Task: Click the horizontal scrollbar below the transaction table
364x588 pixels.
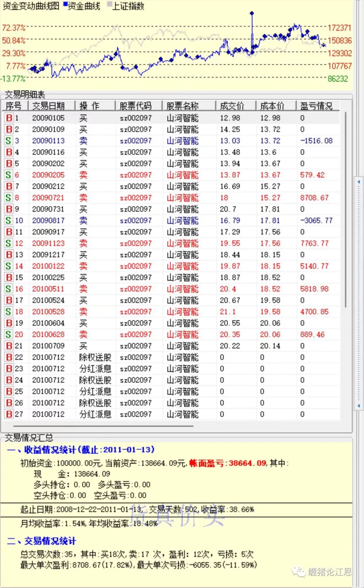Action: (x=103, y=425)
